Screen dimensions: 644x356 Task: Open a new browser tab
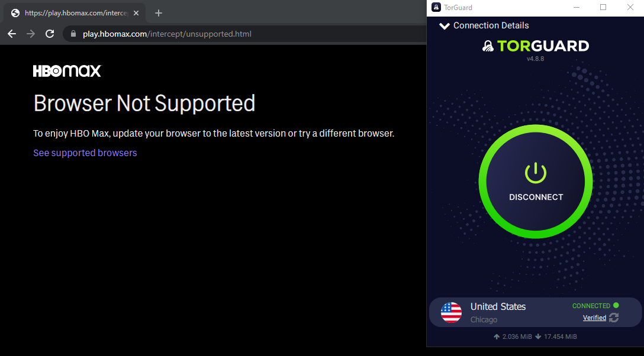[157, 12]
